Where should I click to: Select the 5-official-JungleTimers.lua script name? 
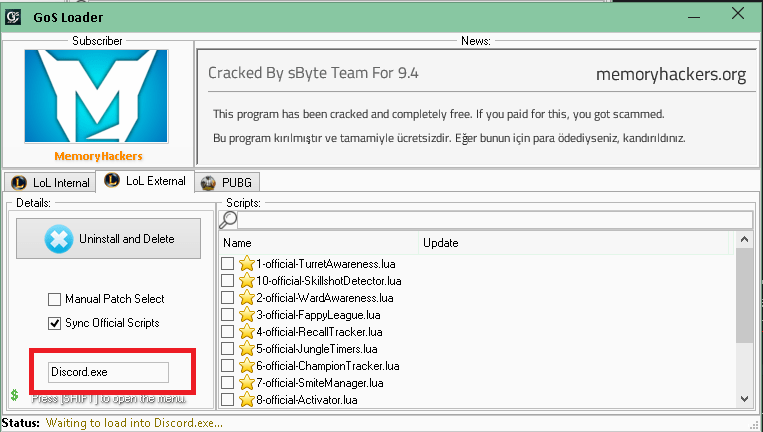[x=317, y=349]
